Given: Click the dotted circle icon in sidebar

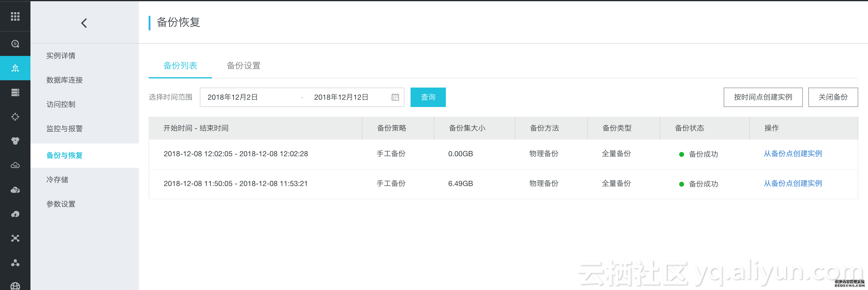Looking at the screenshot, I should point(15,117).
